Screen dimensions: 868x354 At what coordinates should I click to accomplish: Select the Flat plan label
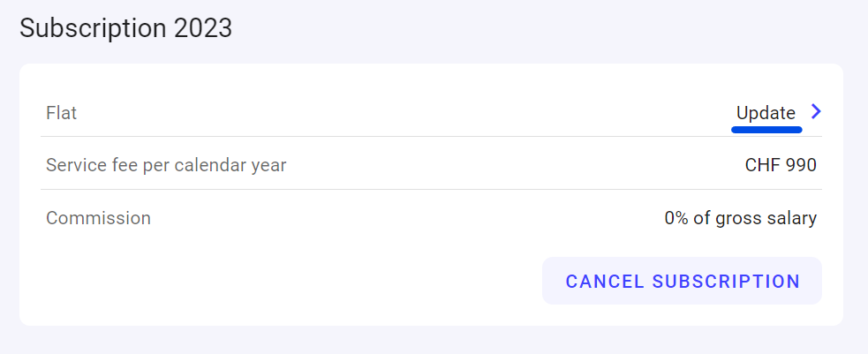click(x=62, y=113)
